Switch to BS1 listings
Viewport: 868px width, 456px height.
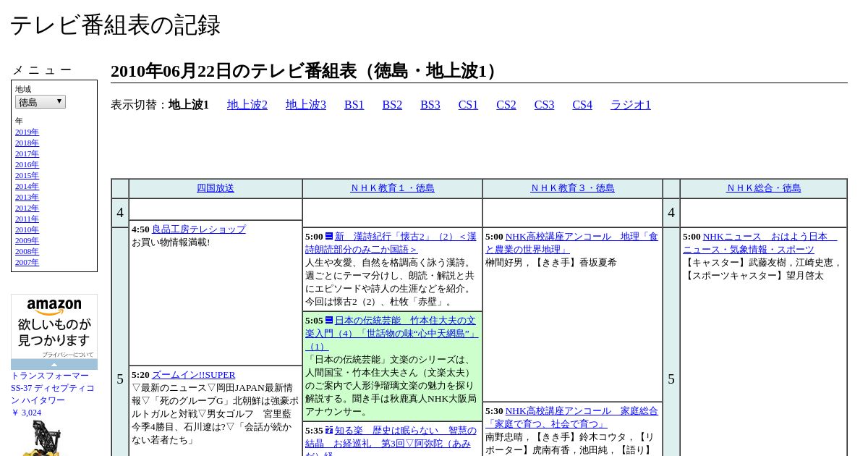[x=354, y=105]
